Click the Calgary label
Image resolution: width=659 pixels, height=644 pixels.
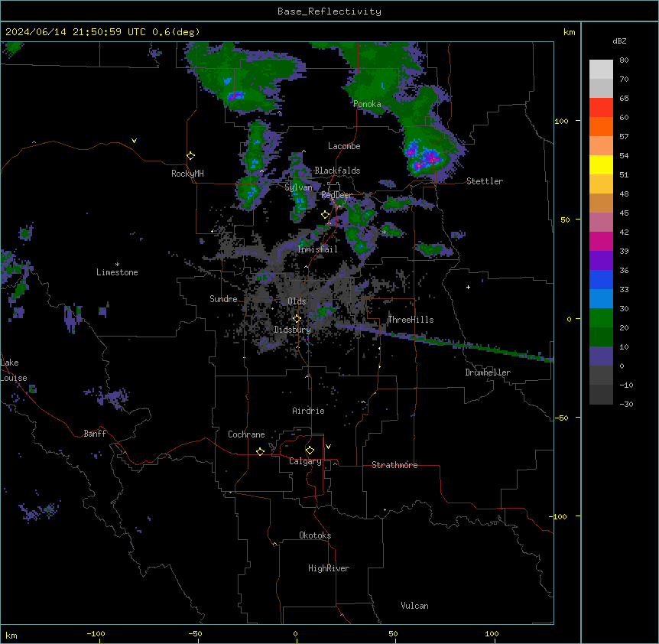(x=306, y=461)
